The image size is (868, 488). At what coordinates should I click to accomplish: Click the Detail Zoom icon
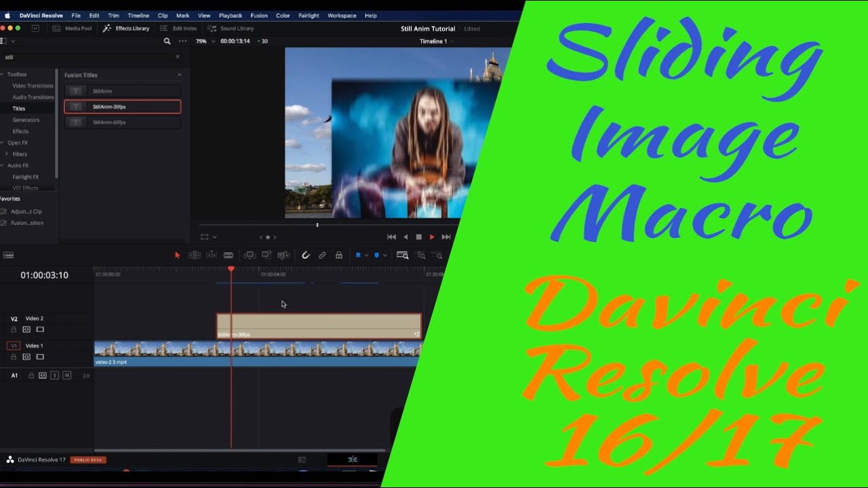[x=421, y=256]
